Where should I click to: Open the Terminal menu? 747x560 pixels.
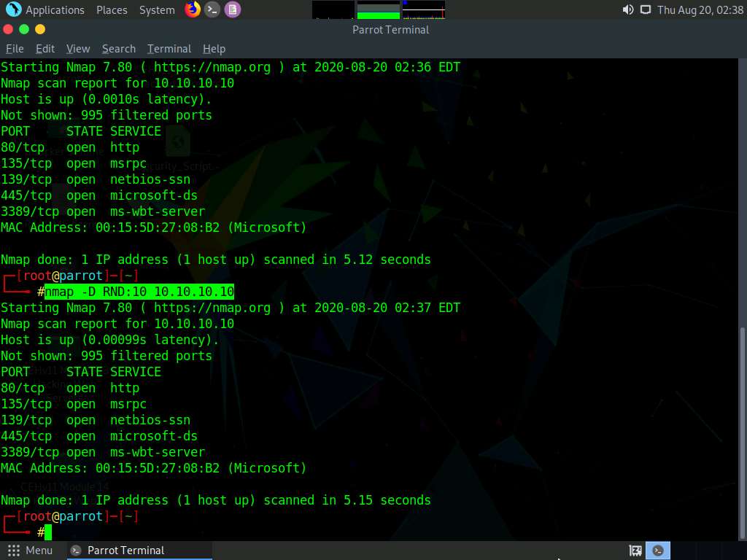(x=169, y=49)
